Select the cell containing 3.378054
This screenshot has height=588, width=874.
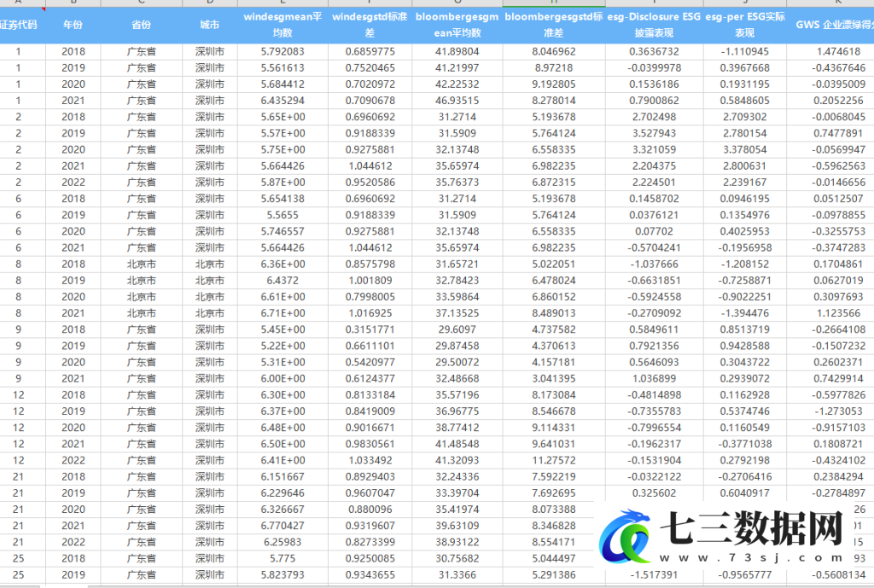point(744,149)
